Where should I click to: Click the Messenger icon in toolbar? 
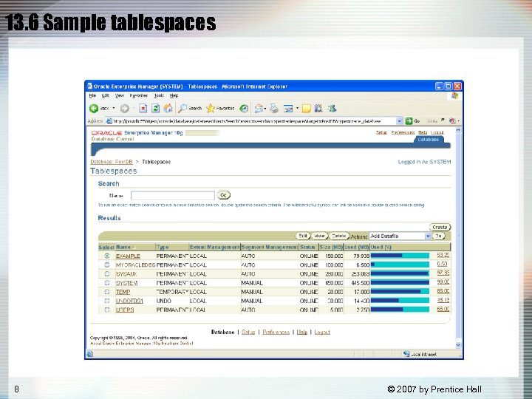coord(332,108)
